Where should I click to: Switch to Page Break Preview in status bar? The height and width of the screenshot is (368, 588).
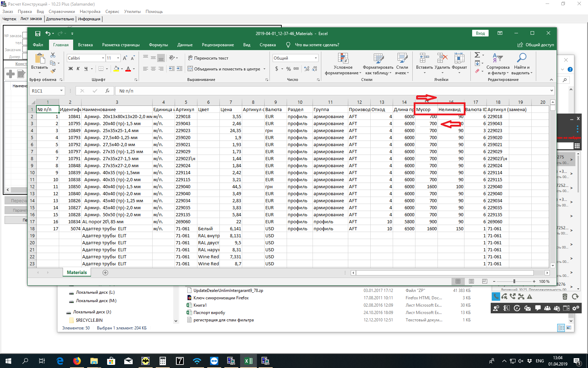click(x=485, y=281)
